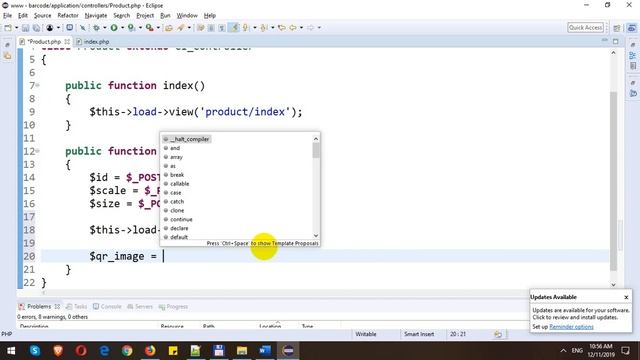Switch to the Console view tab
Screen dimensions: 640x360
(x=107, y=307)
